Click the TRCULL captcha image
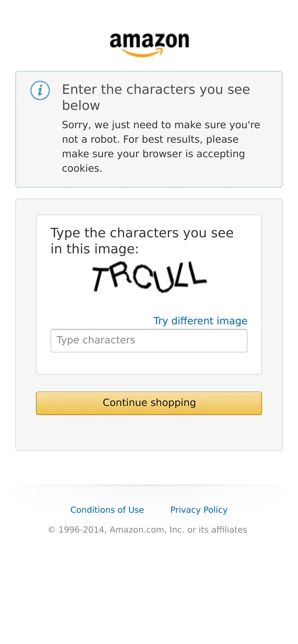This screenshot has width=298, height=644. coord(149,277)
